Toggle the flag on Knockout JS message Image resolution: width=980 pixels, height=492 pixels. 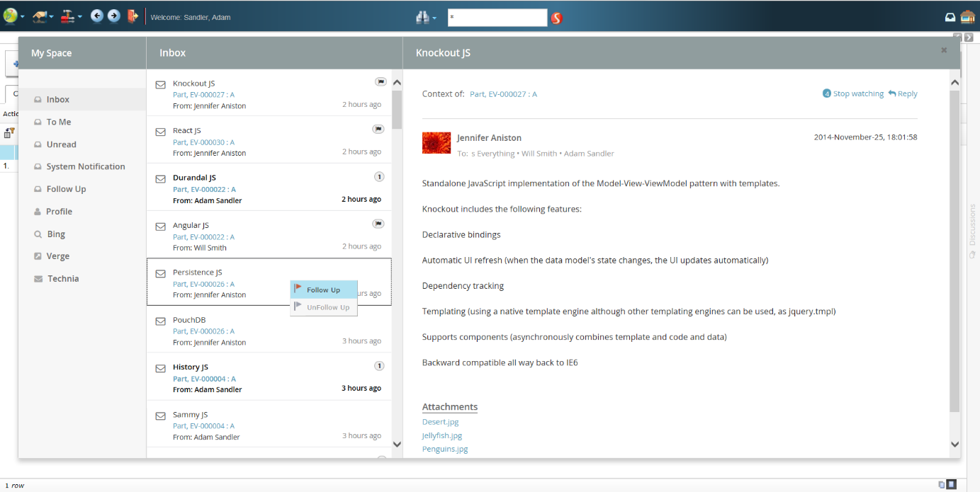[x=380, y=82]
